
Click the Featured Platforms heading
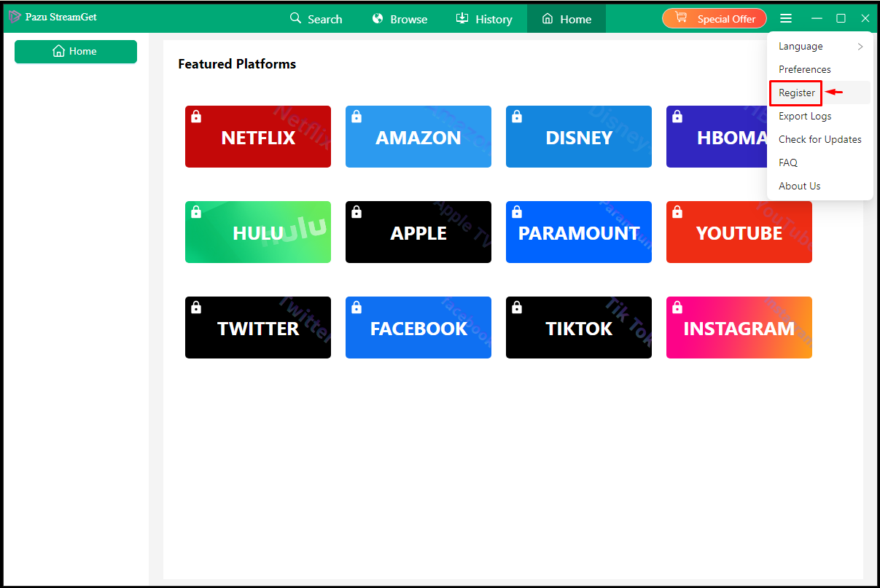237,64
